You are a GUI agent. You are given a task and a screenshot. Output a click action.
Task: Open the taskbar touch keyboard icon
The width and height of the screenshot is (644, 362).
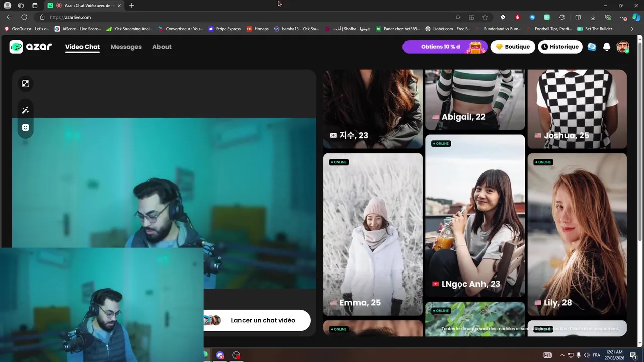pos(548,355)
